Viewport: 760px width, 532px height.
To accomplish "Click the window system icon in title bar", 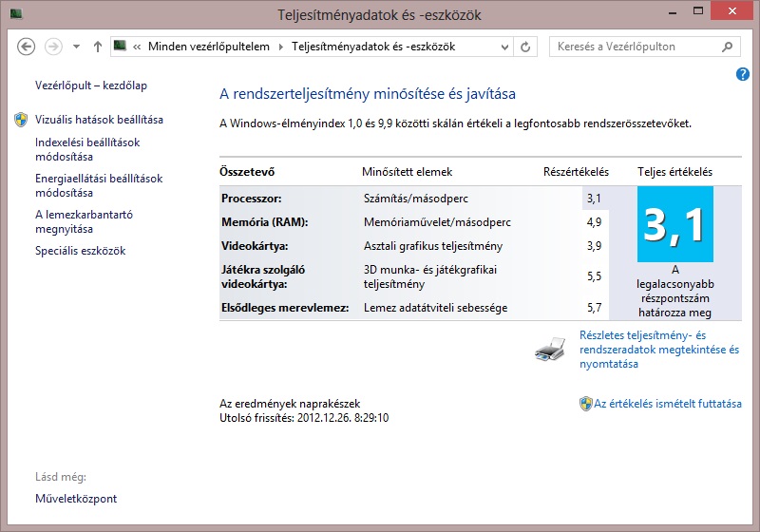I will 16,13.
